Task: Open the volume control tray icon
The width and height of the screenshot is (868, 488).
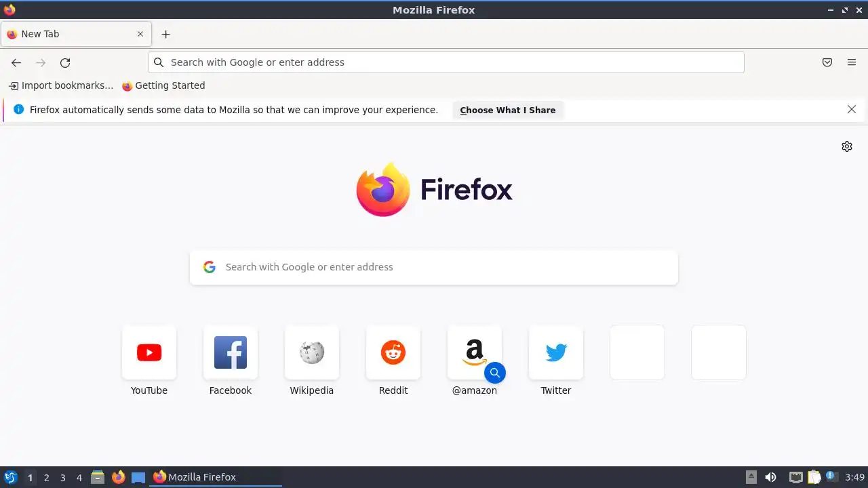Action: click(x=771, y=477)
